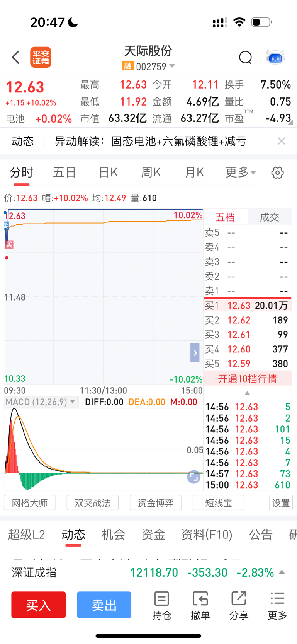Tap the back arrow
The width and height of the screenshot is (297, 644).
coord(15,57)
